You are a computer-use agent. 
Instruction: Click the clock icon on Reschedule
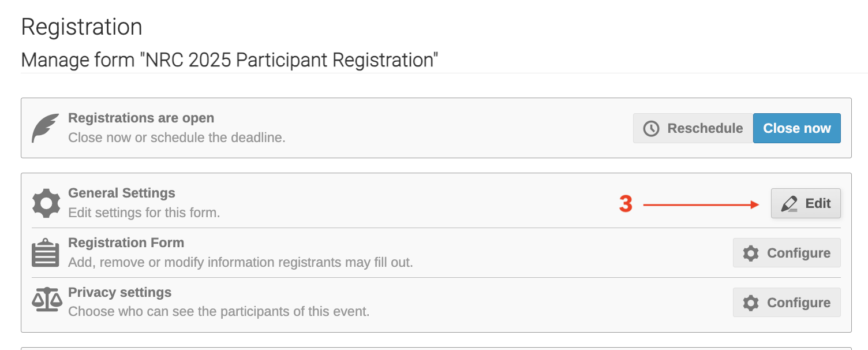click(x=651, y=128)
